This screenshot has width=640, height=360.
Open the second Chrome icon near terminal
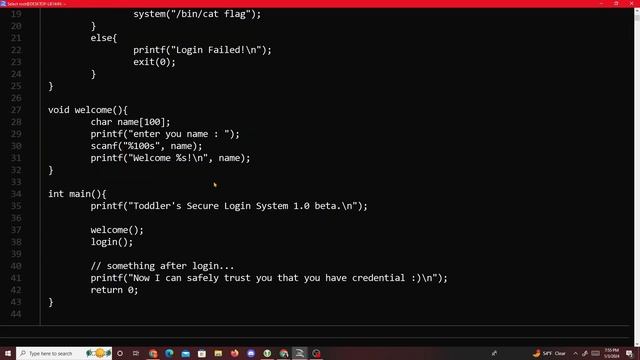point(284,353)
